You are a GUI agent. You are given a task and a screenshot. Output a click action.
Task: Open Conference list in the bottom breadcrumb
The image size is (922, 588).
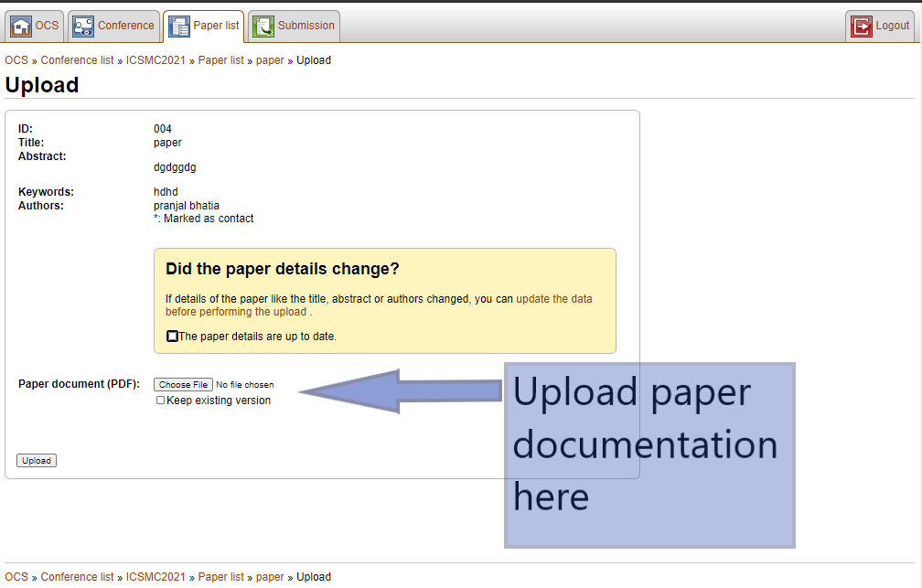click(x=77, y=577)
